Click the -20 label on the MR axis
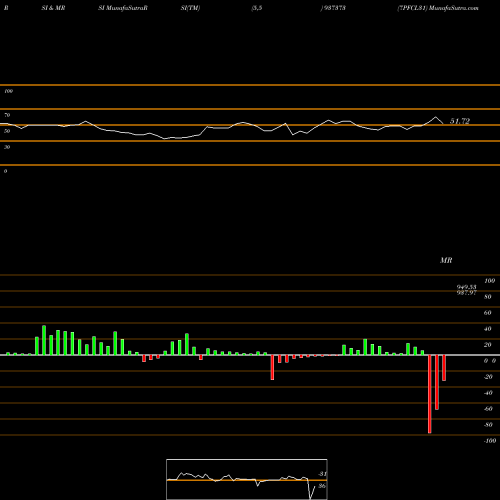The height and width of the screenshot is (500, 500). tap(488, 377)
